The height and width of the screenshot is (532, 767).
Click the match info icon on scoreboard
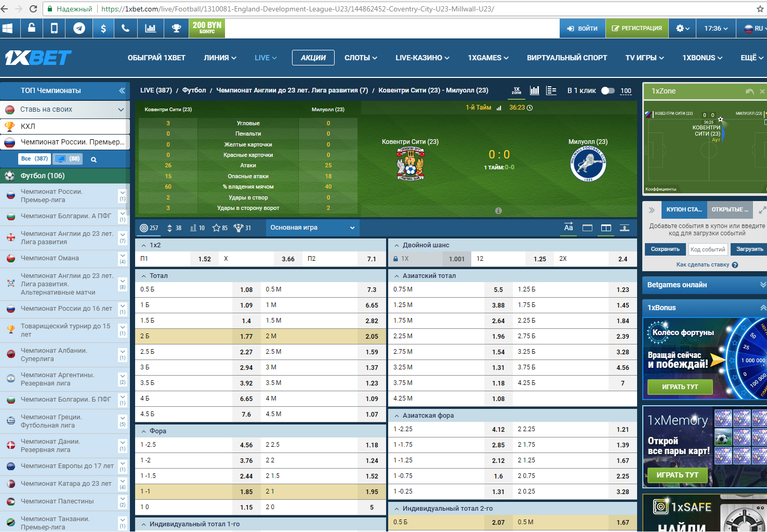498,210
